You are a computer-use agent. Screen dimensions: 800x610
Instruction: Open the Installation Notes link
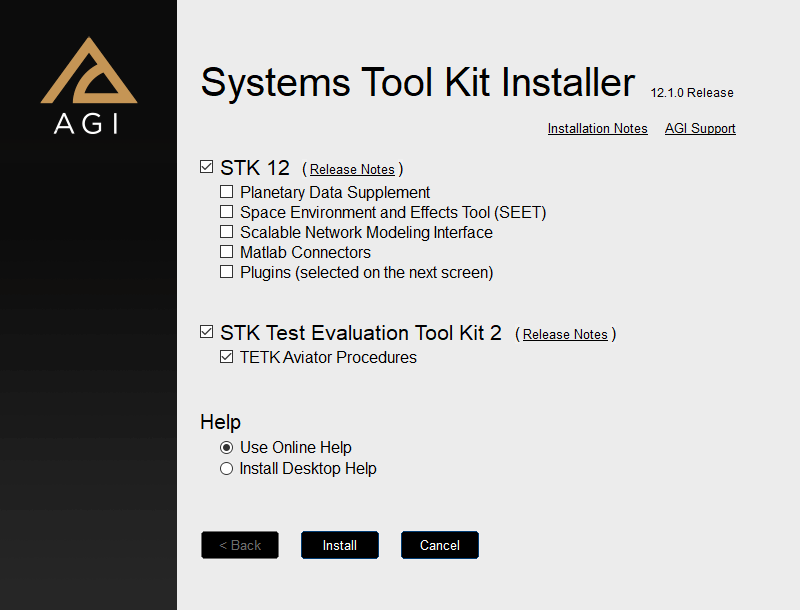597,129
